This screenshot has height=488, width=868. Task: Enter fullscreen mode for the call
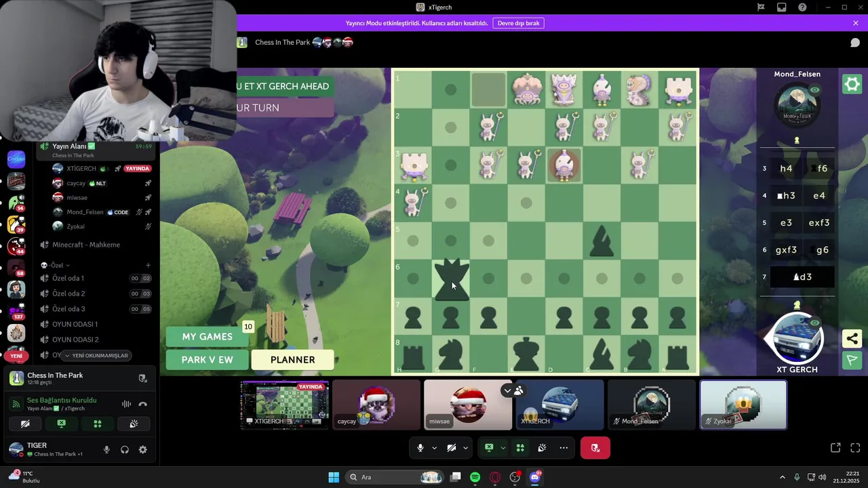click(855, 448)
